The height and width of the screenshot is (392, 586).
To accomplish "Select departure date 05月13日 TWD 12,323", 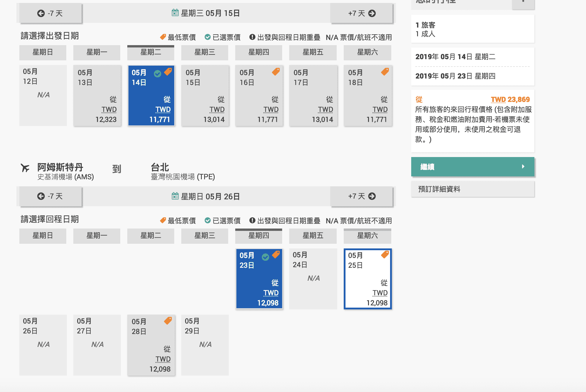I will (x=97, y=96).
